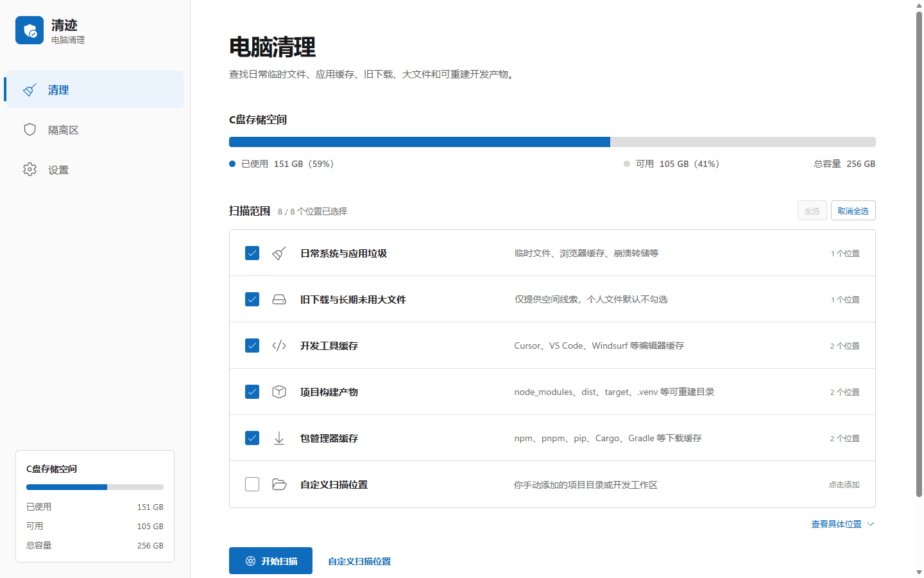This screenshot has width=924, height=578.
Task: Click the box icon in 项目构建产物 row
Action: pyautogui.click(x=279, y=392)
